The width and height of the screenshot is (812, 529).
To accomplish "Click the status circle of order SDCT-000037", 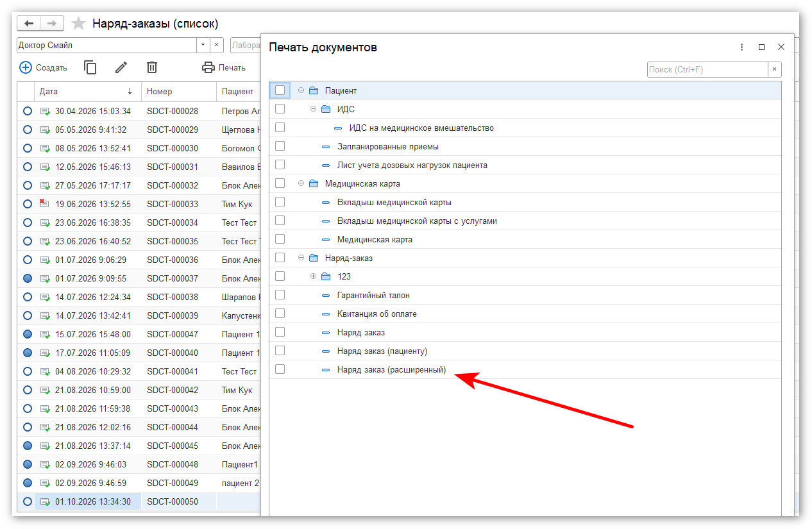I will (x=27, y=278).
